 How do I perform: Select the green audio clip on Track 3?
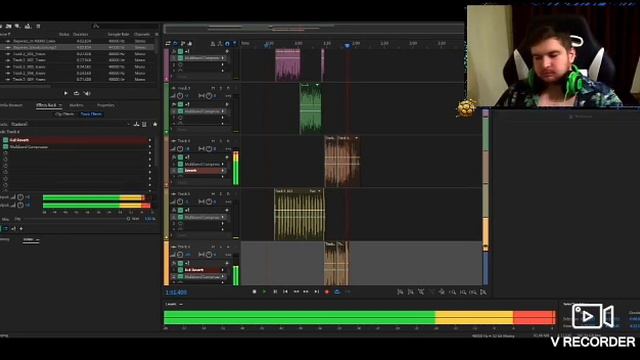point(311,109)
